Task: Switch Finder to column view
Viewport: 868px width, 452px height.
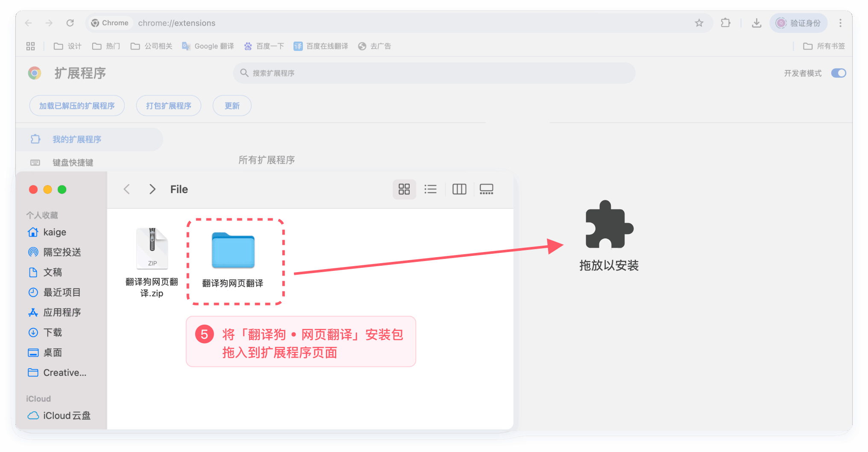Action: (459, 189)
